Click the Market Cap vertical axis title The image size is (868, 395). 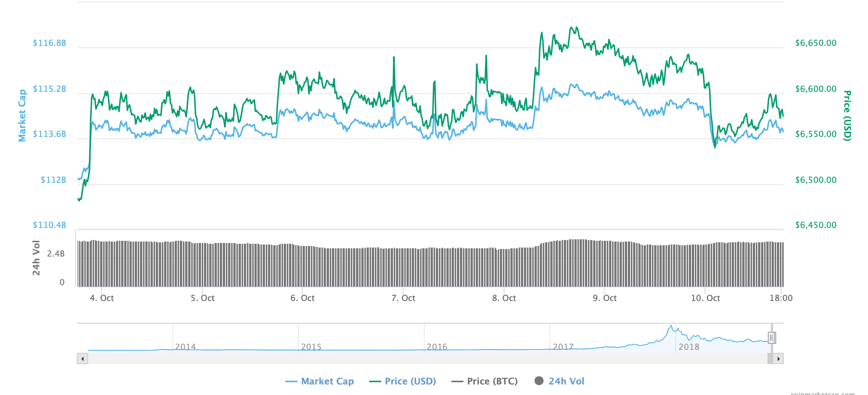(x=22, y=115)
